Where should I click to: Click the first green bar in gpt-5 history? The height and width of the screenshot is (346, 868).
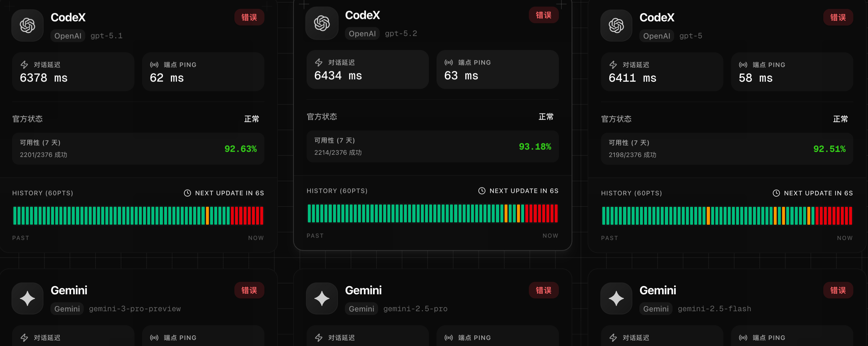coord(604,216)
